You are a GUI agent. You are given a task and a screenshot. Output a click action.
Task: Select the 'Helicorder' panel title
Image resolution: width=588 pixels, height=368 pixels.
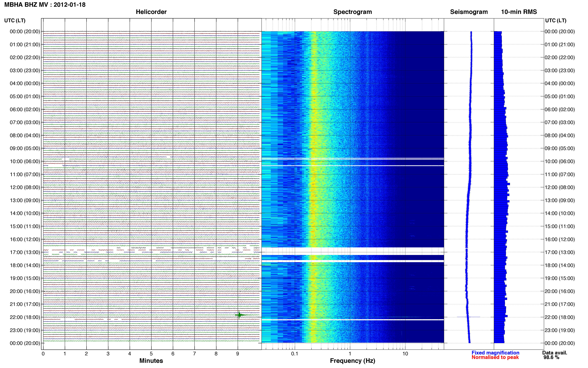(151, 12)
